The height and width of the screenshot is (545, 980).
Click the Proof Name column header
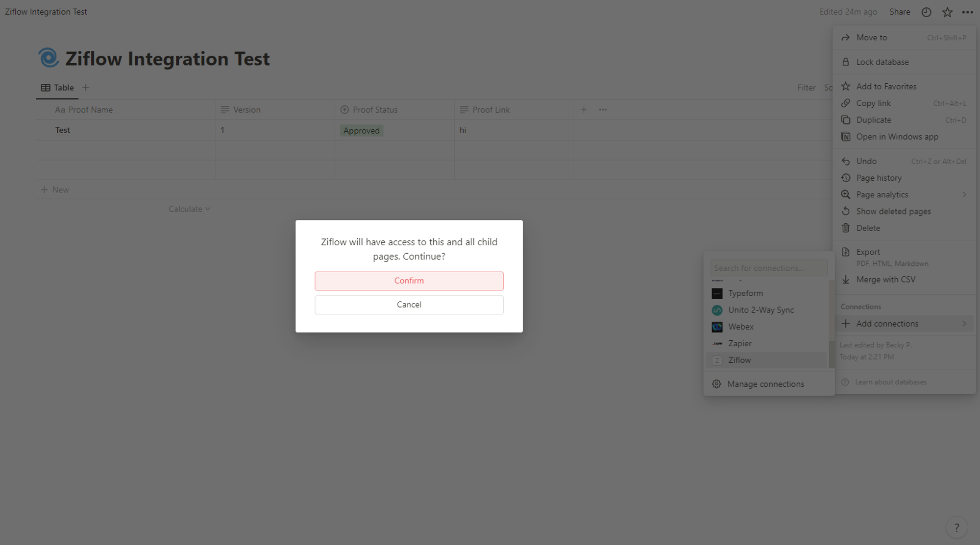[125, 110]
